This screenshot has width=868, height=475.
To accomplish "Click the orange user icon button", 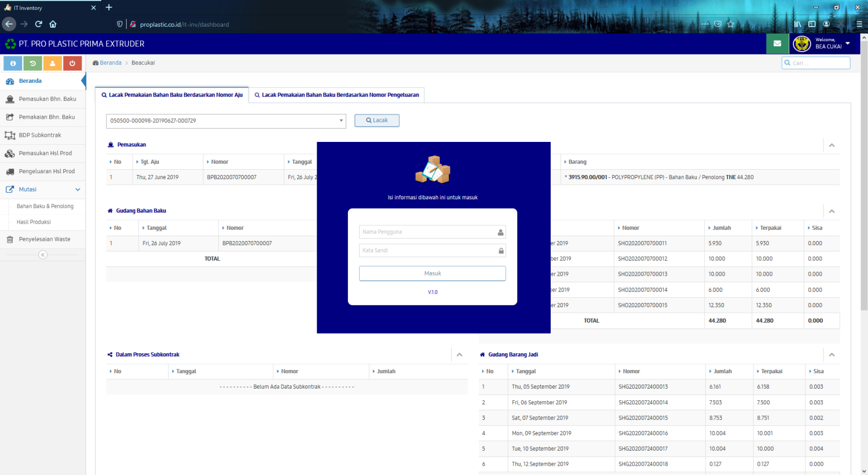I will click(x=52, y=63).
